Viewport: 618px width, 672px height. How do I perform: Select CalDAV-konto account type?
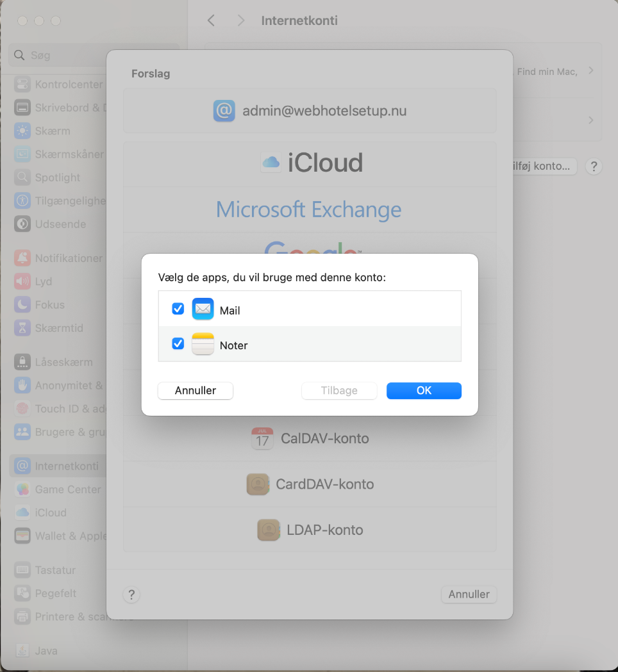[310, 438]
